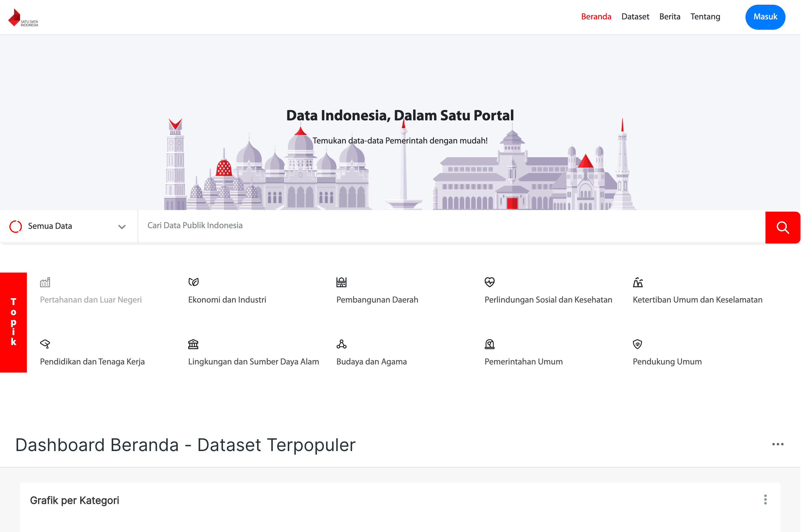Open the Berita page from the navigation
The width and height of the screenshot is (808, 532).
(x=669, y=16)
